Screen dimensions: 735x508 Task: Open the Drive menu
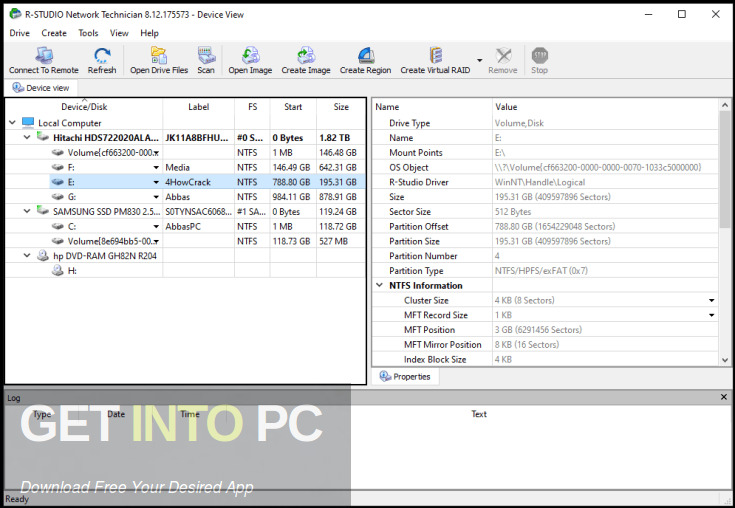[x=19, y=33]
